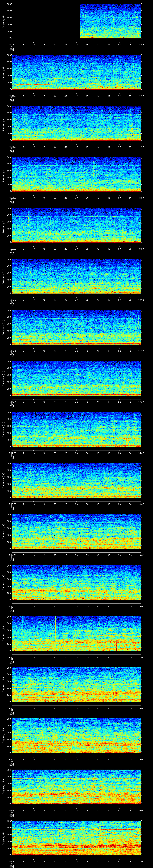
Task: Click the 13:00 end time label
Action: click(141, 453)
